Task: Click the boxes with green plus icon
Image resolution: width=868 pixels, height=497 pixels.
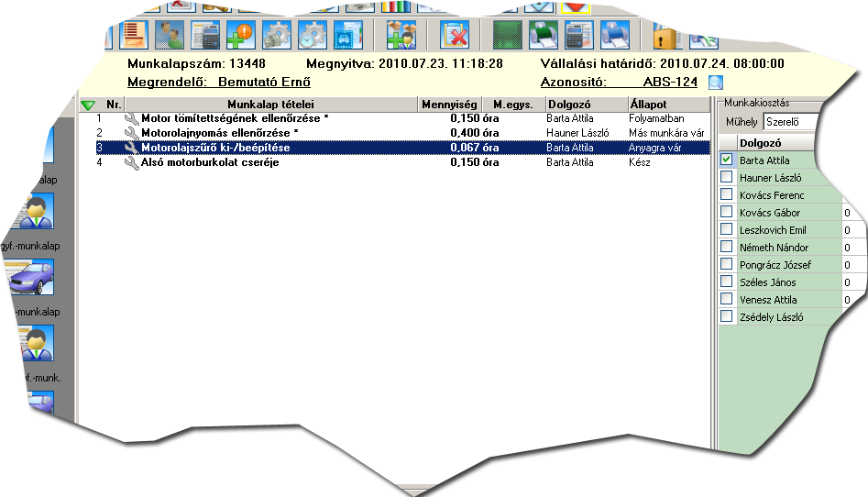Action: coord(401,36)
